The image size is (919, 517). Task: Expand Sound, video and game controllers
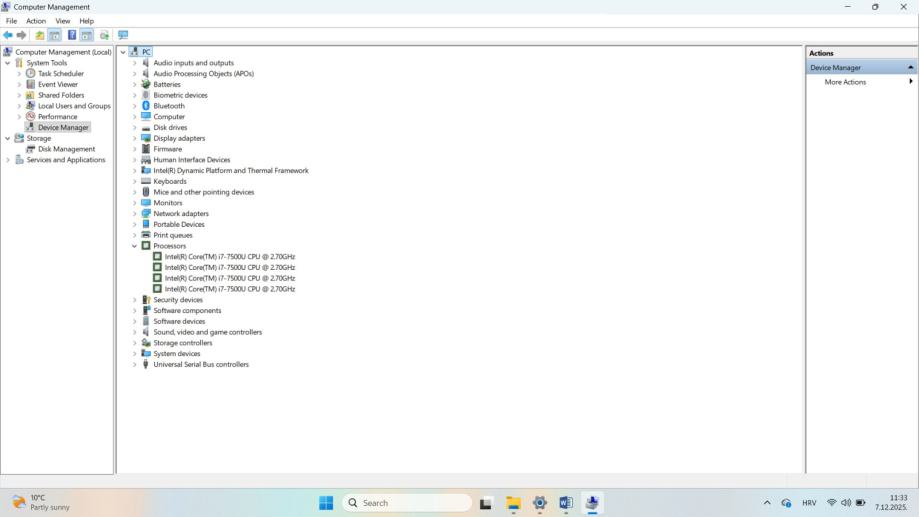pos(134,332)
